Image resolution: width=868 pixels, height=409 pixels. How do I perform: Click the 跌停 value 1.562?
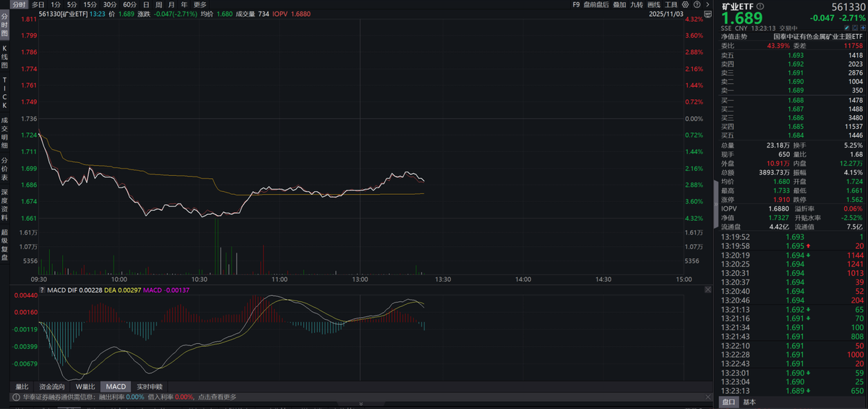pos(854,199)
